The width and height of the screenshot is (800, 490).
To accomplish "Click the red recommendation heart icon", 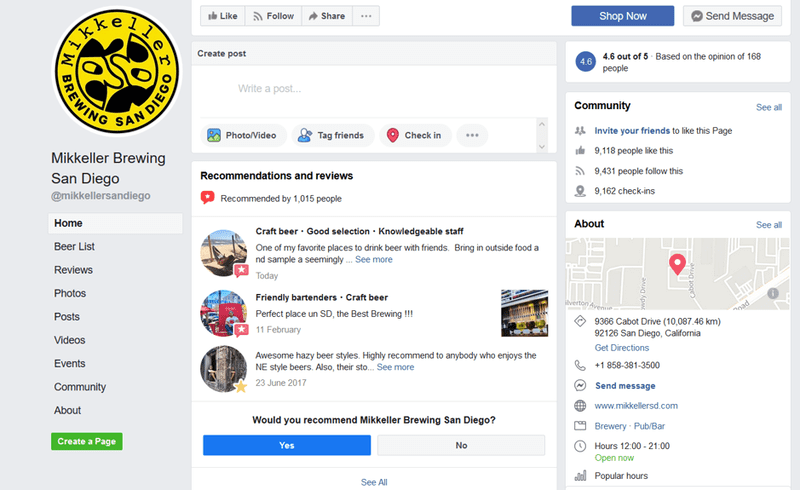I will [207, 198].
